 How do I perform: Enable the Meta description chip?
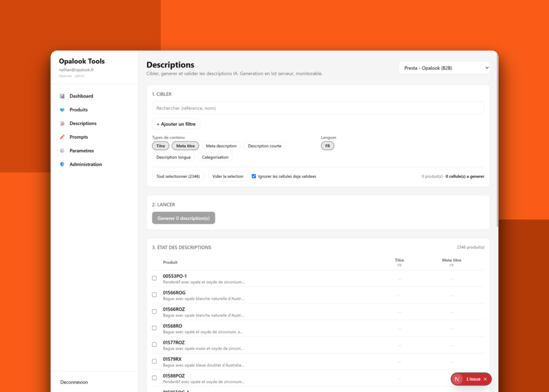click(221, 146)
